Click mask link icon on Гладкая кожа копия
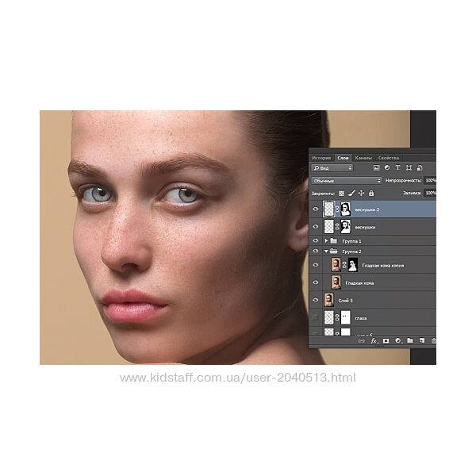 [344, 265]
